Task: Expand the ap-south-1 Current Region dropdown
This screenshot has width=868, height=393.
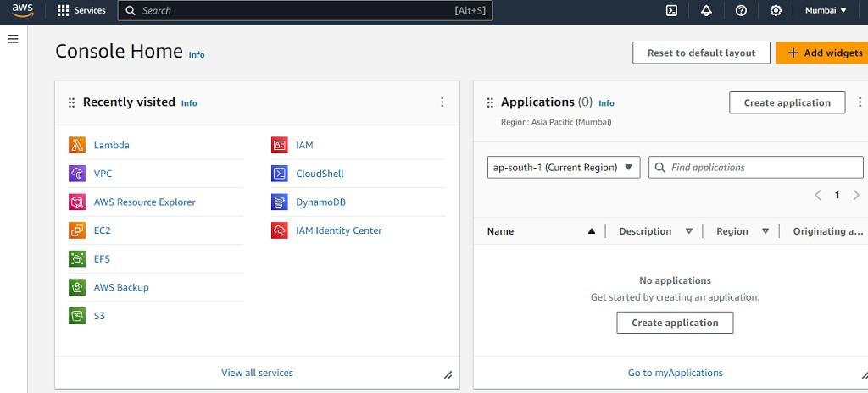Action: pyautogui.click(x=564, y=167)
